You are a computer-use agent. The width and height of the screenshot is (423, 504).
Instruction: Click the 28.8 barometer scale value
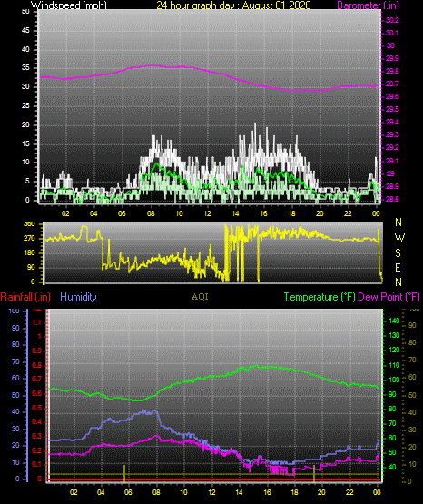click(392, 199)
